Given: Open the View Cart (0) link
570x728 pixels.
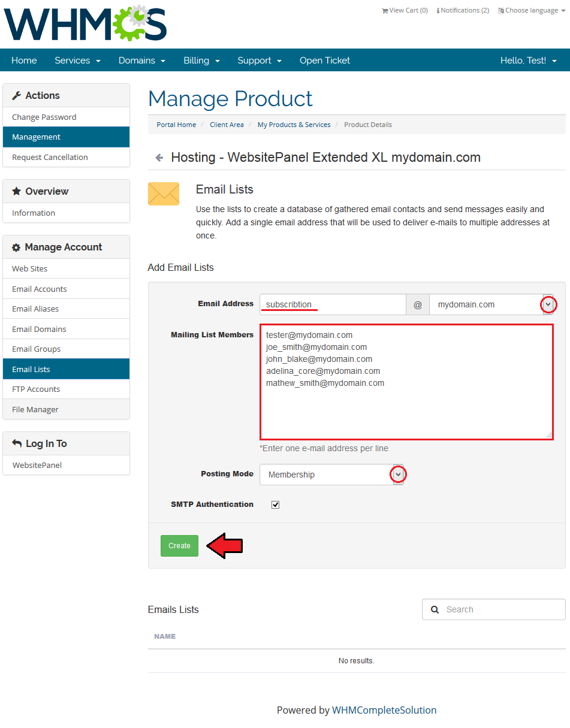Looking at the screenshot, I should [x=405, y=11].
